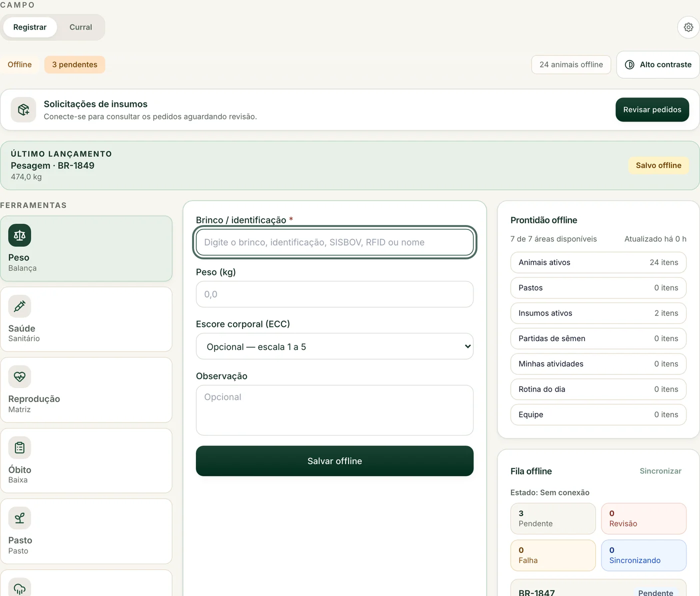
Task: Click the Salvar offline button
Action: pos(334,461)
